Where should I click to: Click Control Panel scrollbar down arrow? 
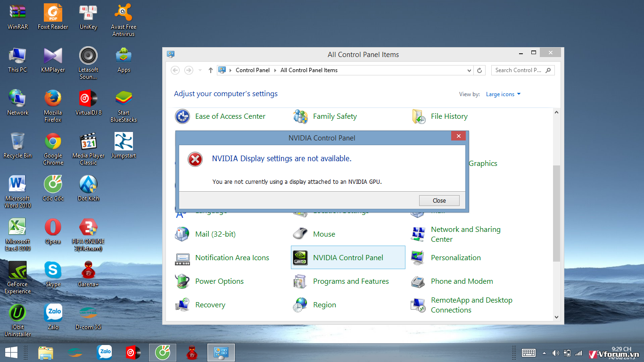pos(556,317)
